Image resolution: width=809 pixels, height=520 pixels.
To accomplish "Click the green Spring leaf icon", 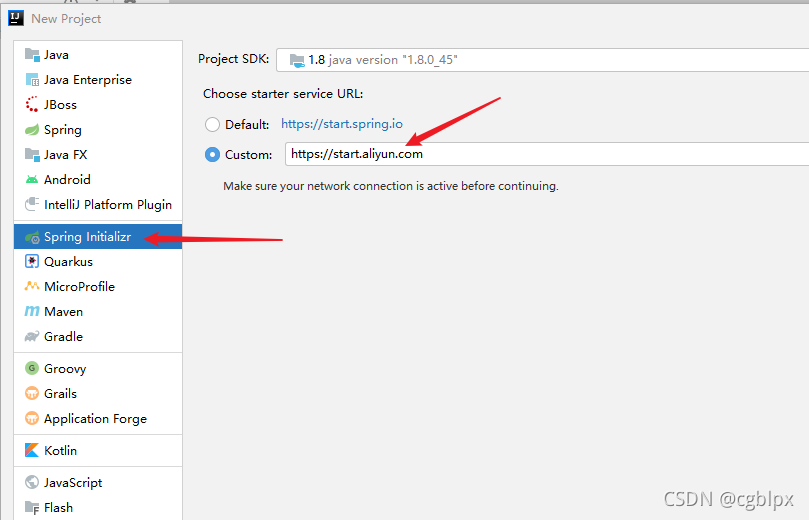I will (32, 129).
